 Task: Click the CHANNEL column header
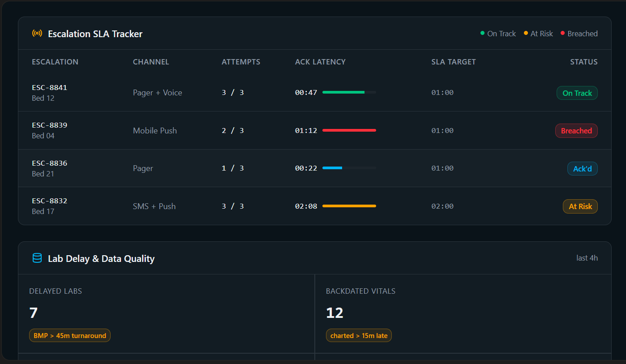click(151, 62)
